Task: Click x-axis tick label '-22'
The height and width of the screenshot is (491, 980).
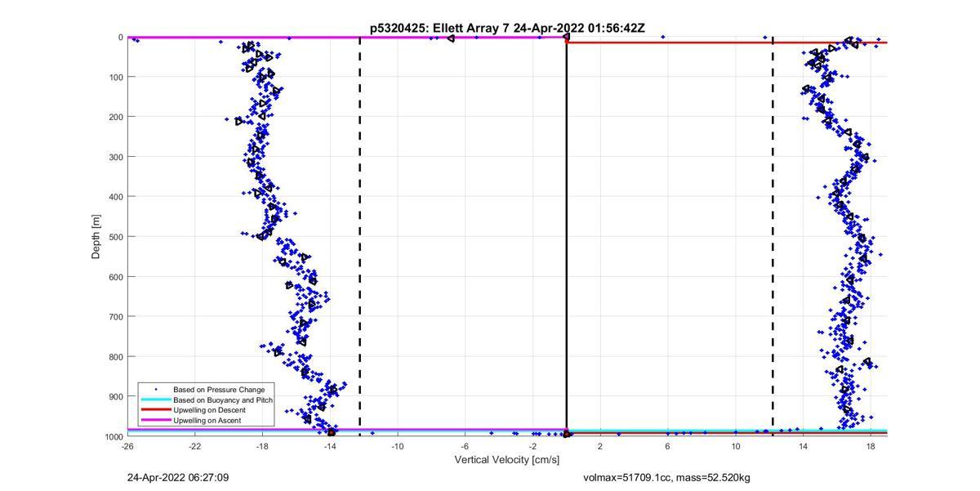Action: coord(194,446)
